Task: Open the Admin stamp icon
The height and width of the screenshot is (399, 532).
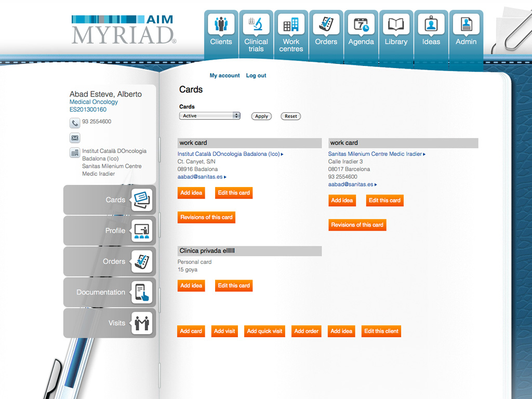Action: (466, 24)
